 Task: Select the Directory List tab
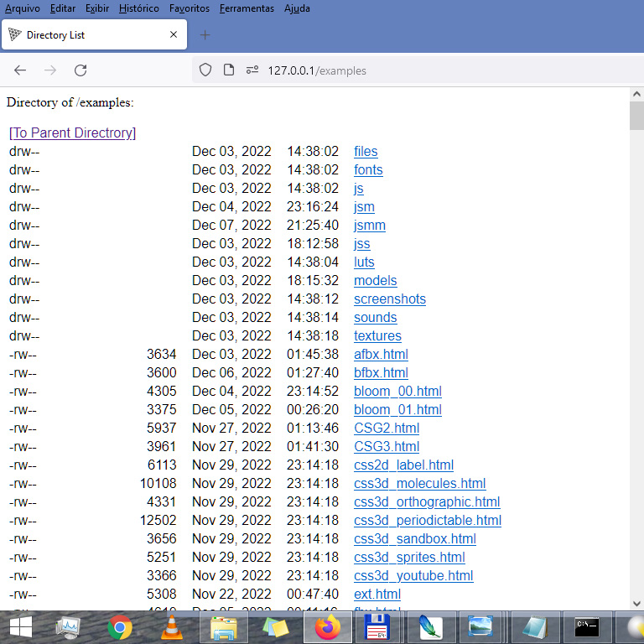click(x=92, y=35)
